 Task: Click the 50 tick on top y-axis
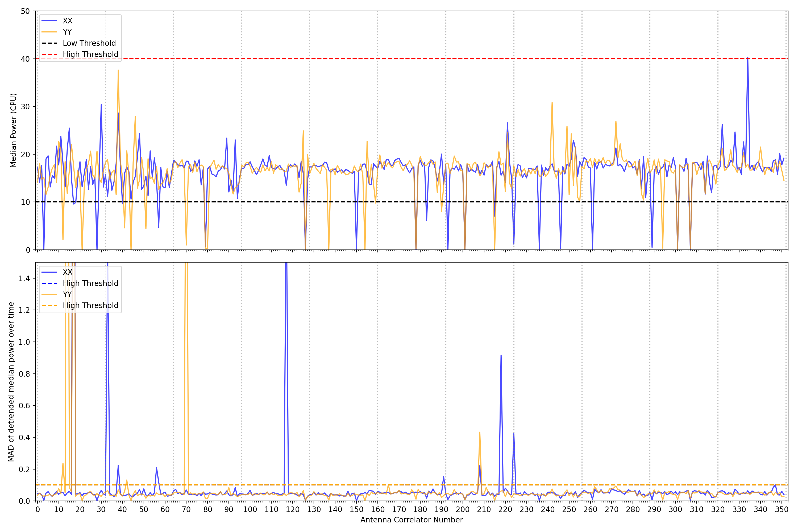click(25, 11)
